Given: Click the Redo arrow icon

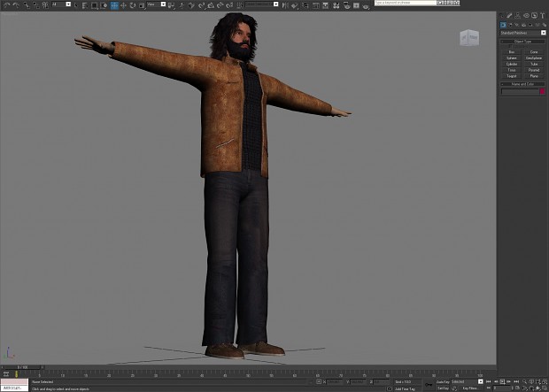Looking at the screenshot, I should [16, 5].
